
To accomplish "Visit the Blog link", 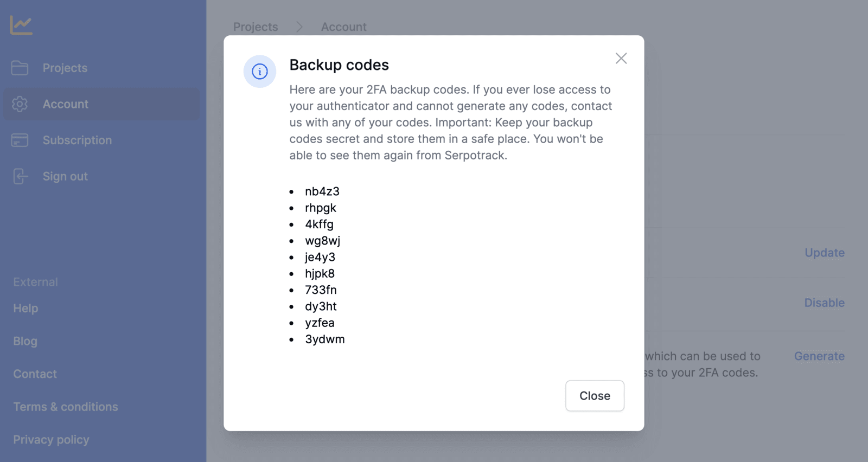I will click(x=25, y=341).
